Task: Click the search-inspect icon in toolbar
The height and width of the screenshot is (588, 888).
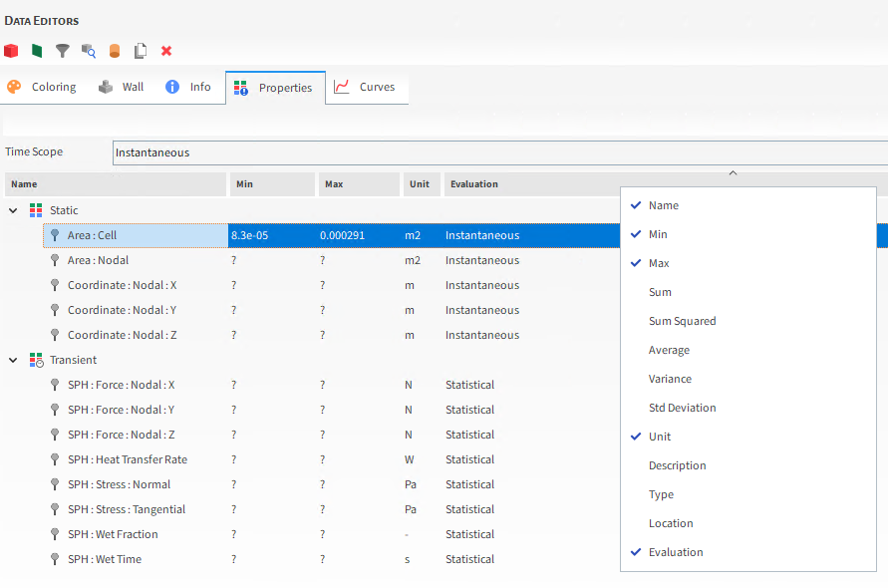Action: click(89, 51)
